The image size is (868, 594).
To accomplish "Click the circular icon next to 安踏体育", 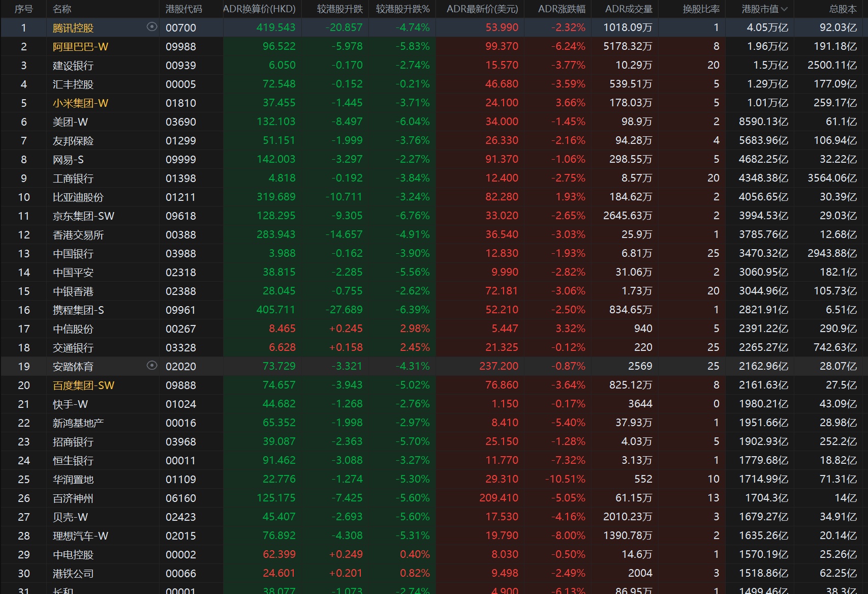I will click(x=151, y=365).
